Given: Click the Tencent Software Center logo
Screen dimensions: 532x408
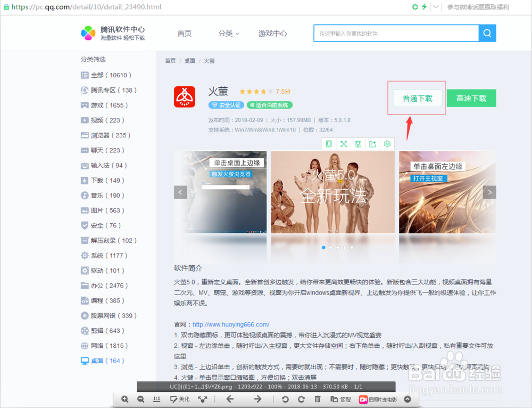Looking at the screenshot, I should tap(113, 34).
